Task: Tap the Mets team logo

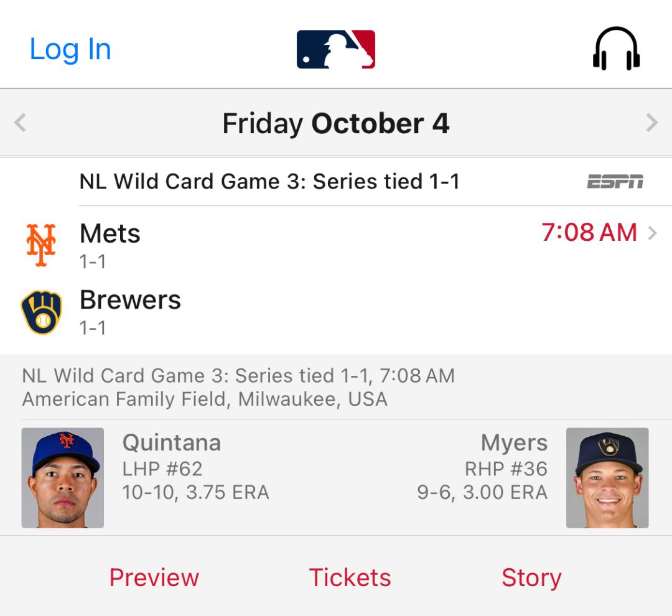Action: click(41, 245)
